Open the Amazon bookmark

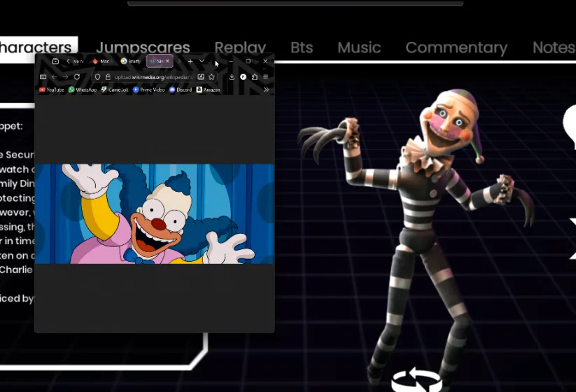point(209,90)
